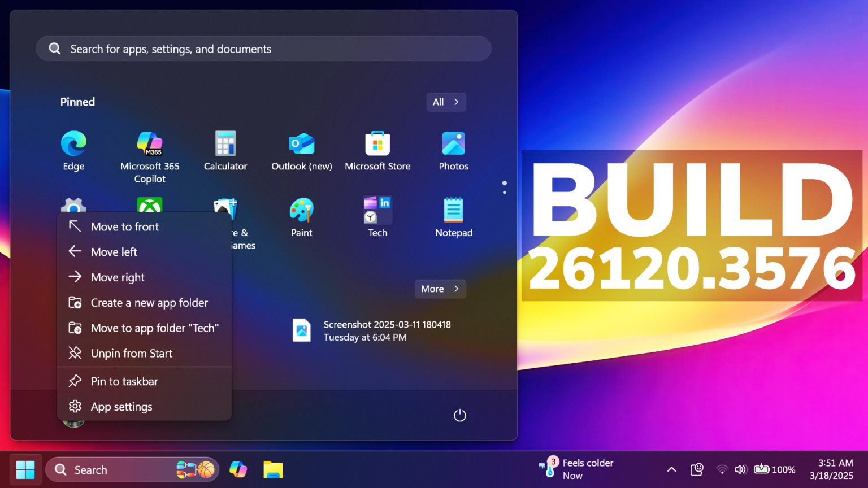The image size is (868, 488).
Task: Open File Explorer from the taskbar
Action: (273, 469)
